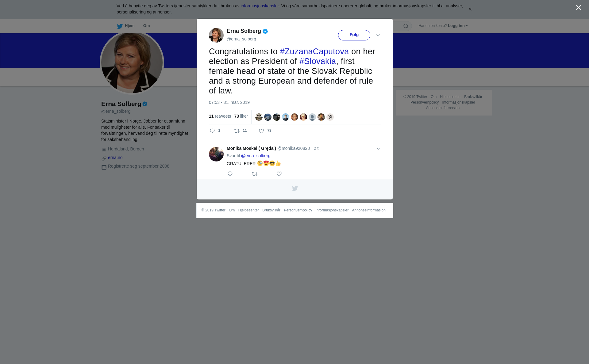Click retweet icon with count 11
This screenshot has height=364, width=589.
click(237, 131)
